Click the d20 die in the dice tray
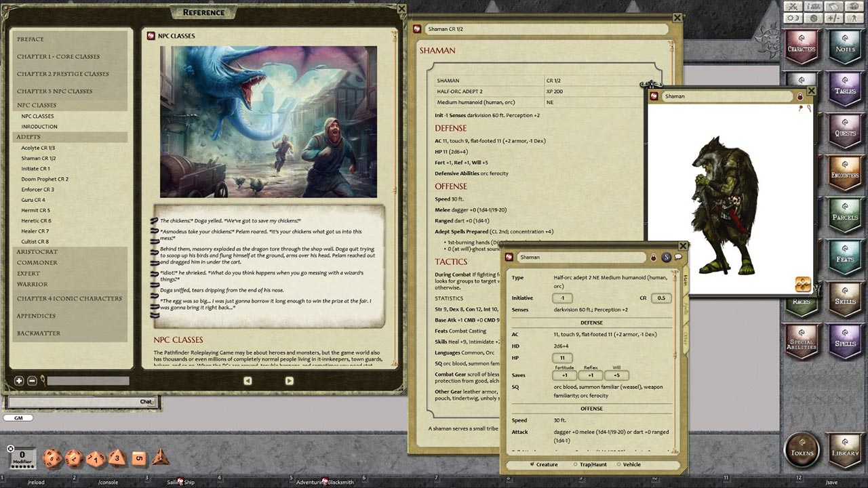 (52, 458)
